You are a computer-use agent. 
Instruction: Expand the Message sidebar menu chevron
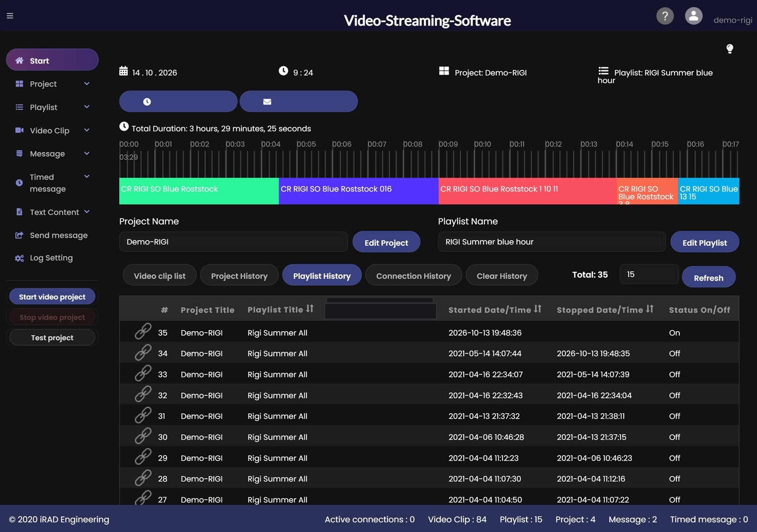pyautogui.click(x=87, y=153)
